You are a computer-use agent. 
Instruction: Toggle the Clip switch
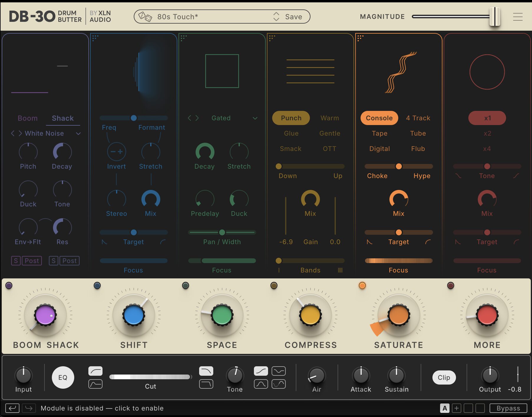(x=444, y=377)
